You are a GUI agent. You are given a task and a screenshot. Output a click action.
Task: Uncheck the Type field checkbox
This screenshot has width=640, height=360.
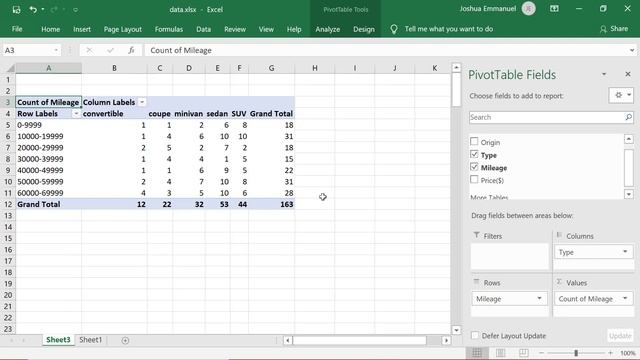tap(474, 154)
